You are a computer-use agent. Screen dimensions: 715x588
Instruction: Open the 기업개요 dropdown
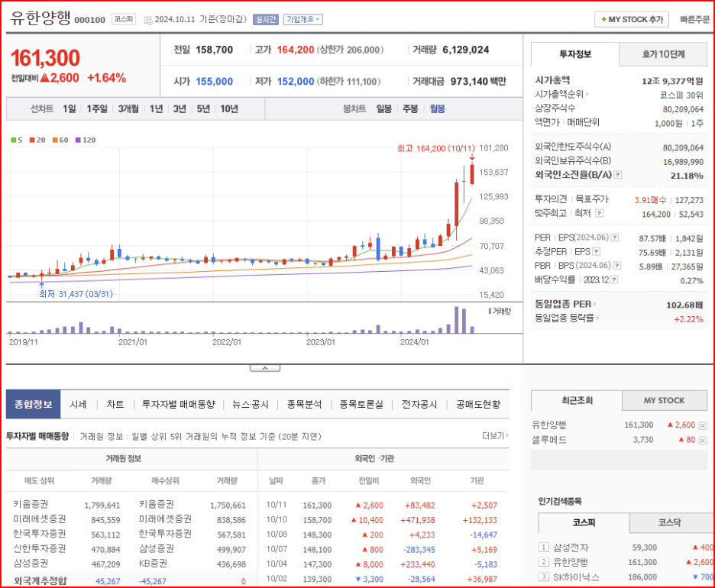click(x=302, y=19)
